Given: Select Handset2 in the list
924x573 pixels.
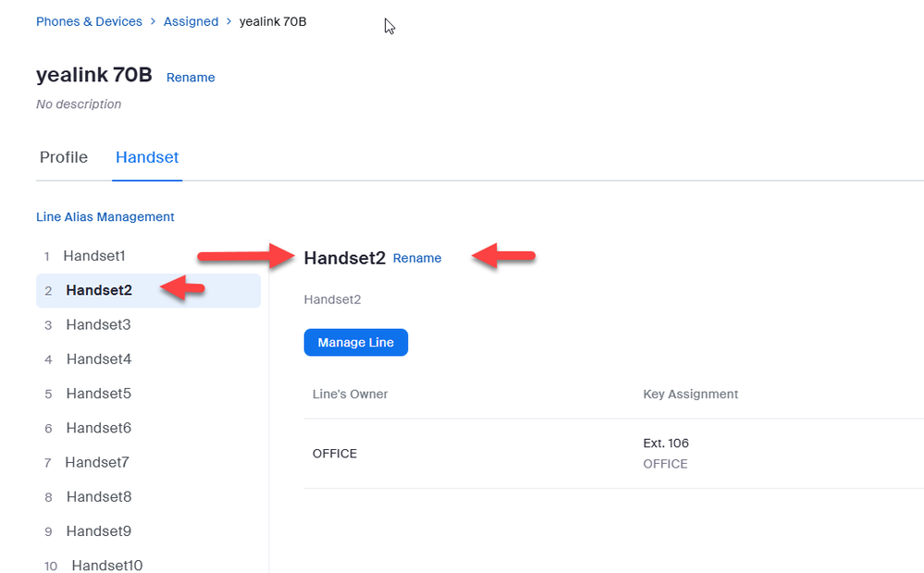Looking at the screenshot, I should (99, 290).
